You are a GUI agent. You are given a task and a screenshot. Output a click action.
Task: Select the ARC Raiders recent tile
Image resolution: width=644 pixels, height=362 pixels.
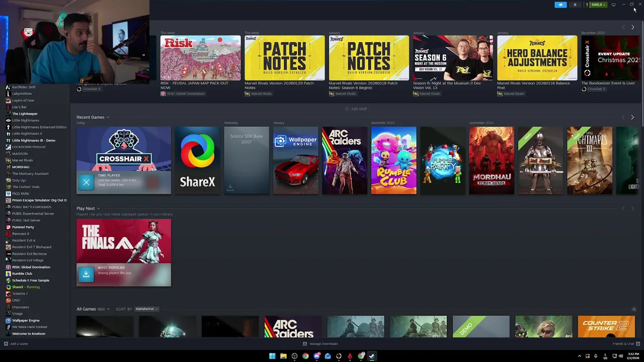tap(345, 160)
